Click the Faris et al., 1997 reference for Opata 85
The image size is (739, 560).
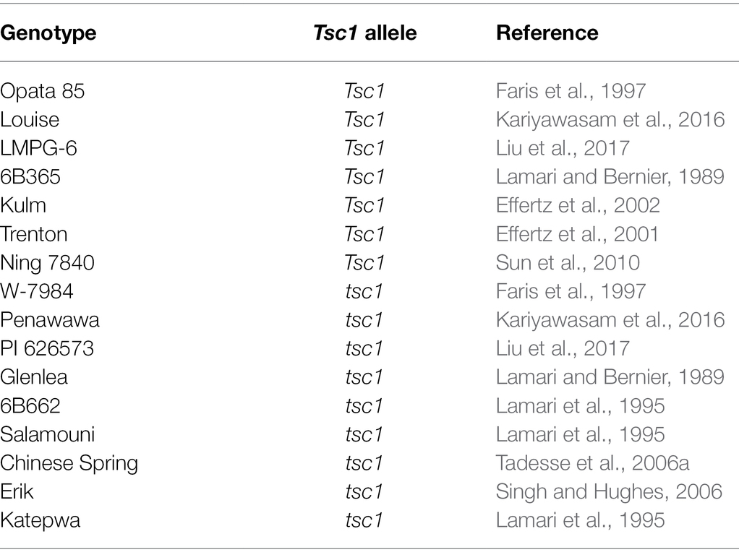(571, 91)
